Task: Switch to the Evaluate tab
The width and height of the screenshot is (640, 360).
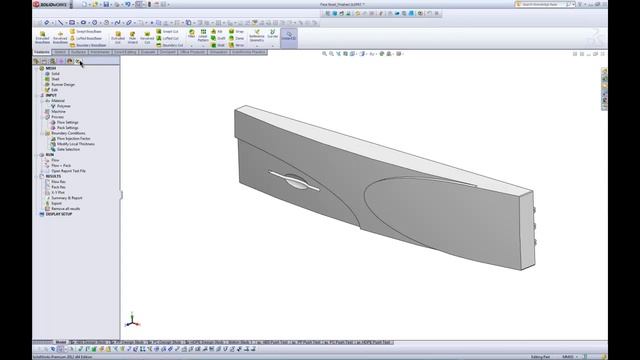Action: (148, 52)
